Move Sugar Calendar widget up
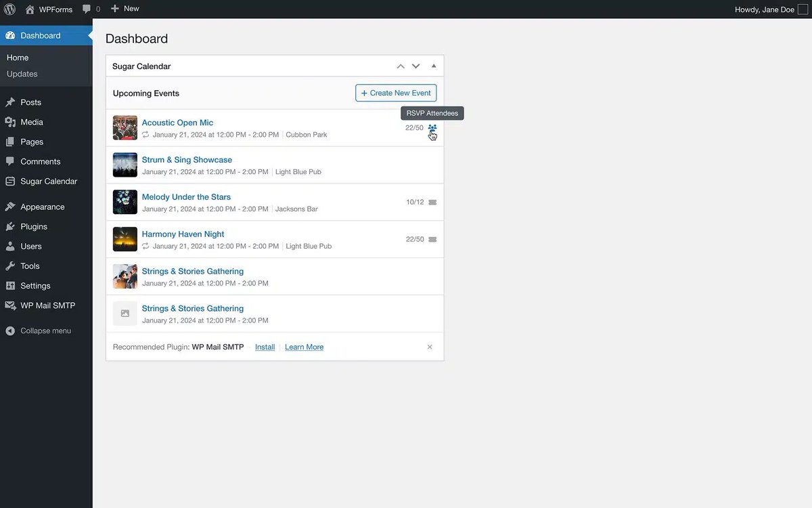Image resolution: width=812 pixels, height=508 pixels. 401,66
